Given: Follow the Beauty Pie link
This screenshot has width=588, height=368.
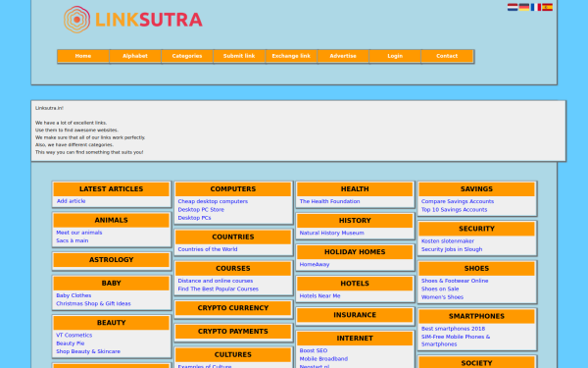Looking at the screenshot, I should click(x=71, y=343).
